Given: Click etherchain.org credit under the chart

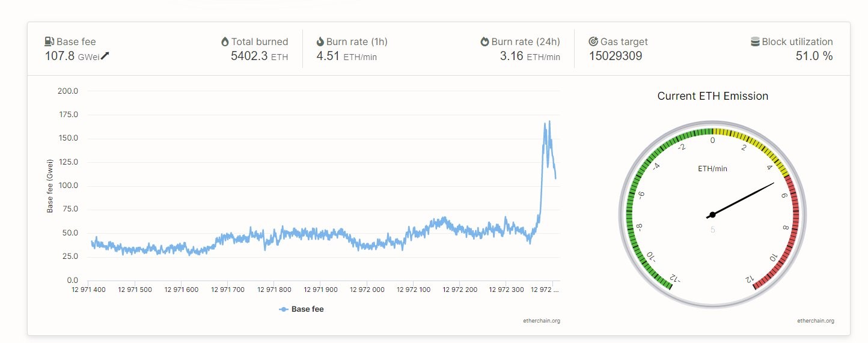Looking at the screenshot, I should [x=542, y=321].
